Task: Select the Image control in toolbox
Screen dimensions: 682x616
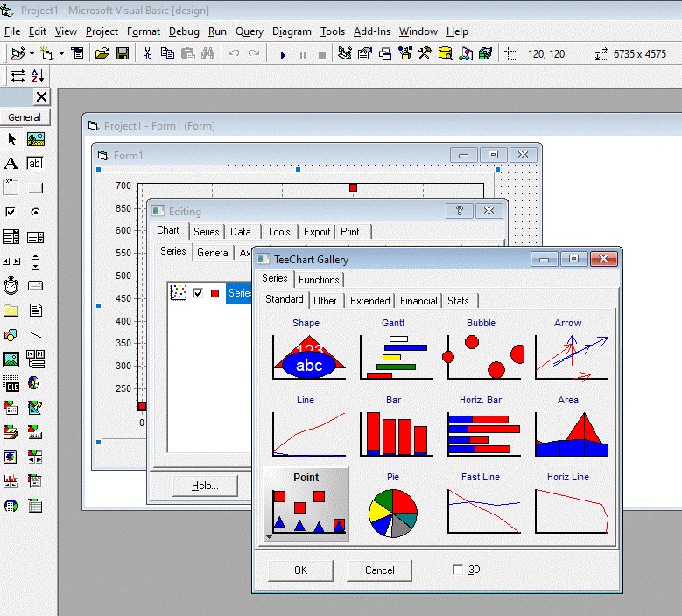Action: (11, 359)
